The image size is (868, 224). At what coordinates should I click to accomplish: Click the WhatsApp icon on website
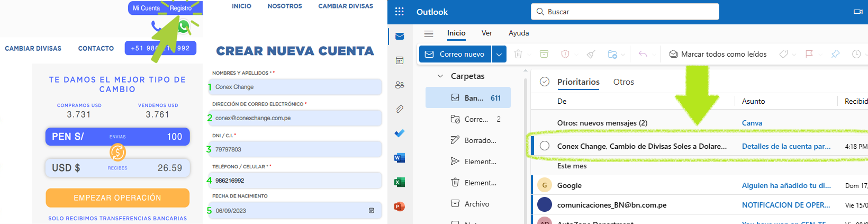coord(184,27)
